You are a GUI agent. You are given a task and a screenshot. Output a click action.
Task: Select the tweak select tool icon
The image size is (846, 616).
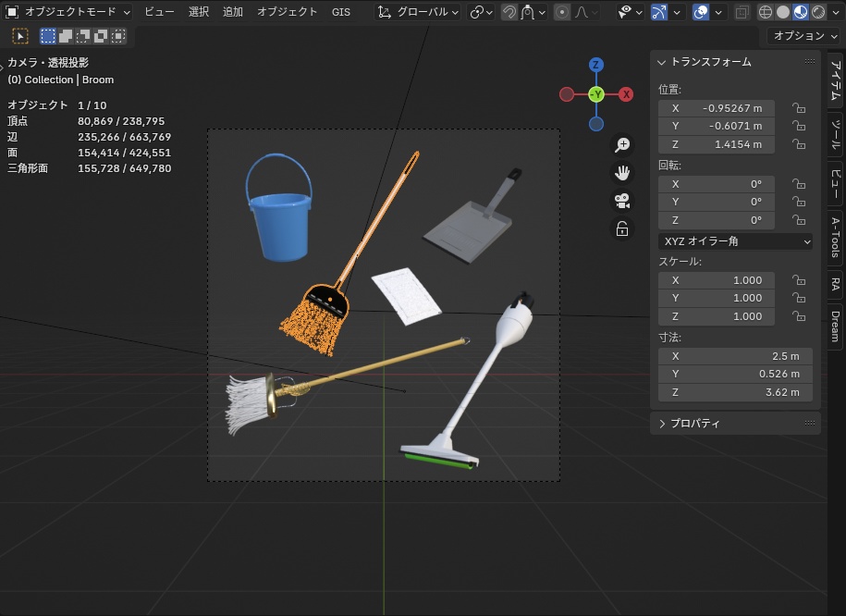(20, 36)
